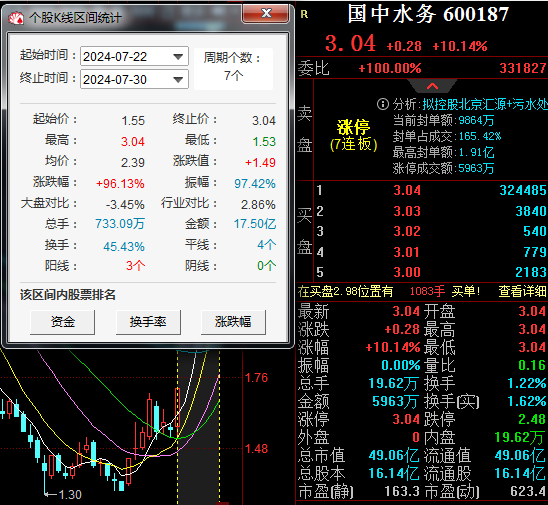This screenshot has width=548, height=505.
Task: Click the 涨跌幅 value +96.13% in dialog
Action: (x=120, y=184)
